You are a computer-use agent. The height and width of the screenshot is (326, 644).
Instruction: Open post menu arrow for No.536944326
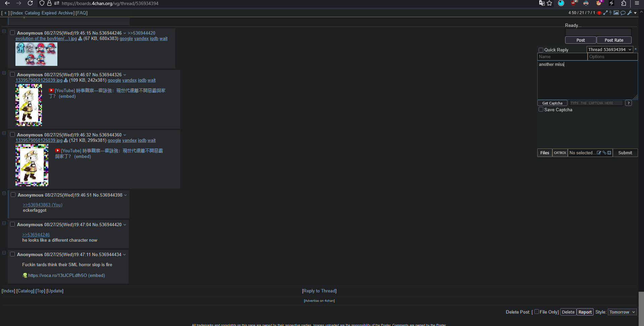(x=125, y=75)
